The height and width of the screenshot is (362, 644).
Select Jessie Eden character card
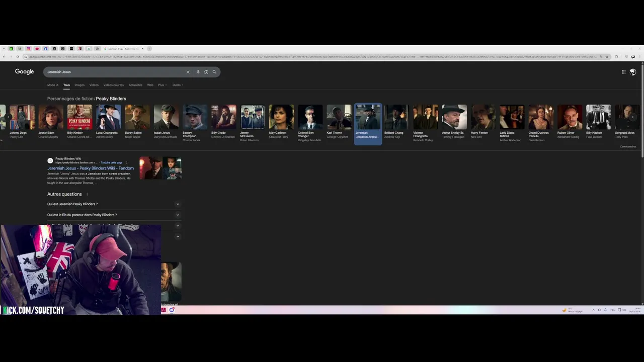click(51, 123)
